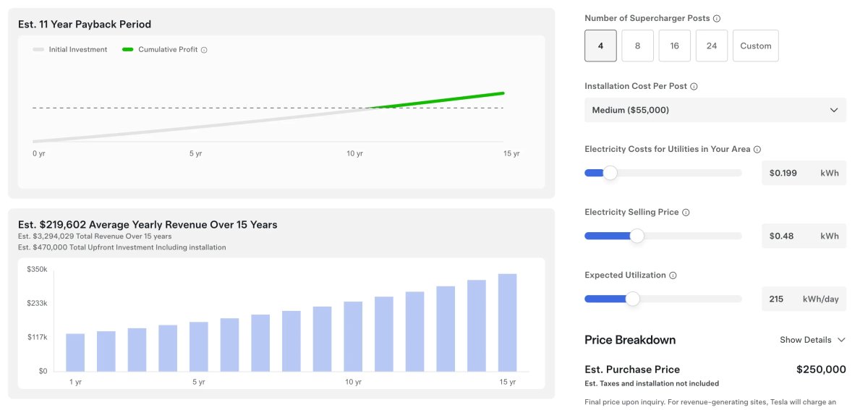Select 4 Supercharger posts option
Viewport: 868px width, 410px height.
(600, 46)
